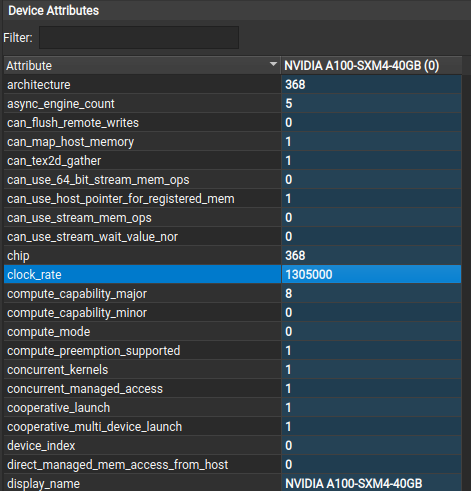Select the architecture attribute row
Image resolution: width=471 pixels, height=491 pixels.
tap(233, 85)
